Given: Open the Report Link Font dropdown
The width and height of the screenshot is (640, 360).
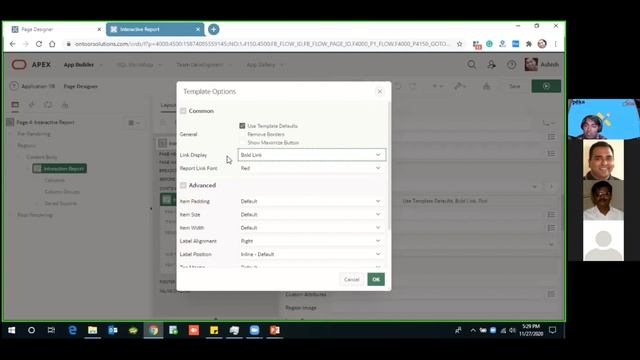Looking at the screenshot, I should (311, 168).
